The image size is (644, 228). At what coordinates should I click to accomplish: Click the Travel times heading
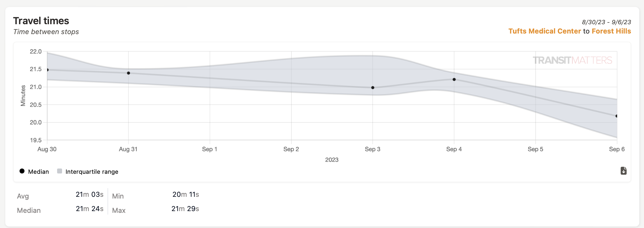point(41,21)
